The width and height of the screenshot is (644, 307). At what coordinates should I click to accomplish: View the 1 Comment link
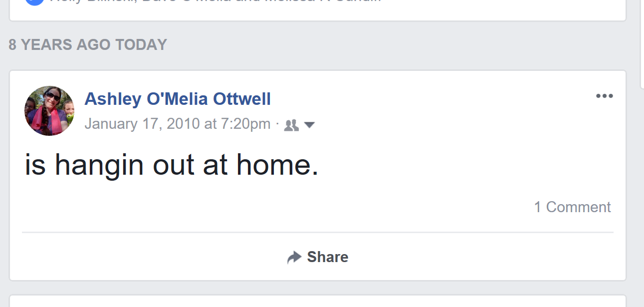point(572,207)
